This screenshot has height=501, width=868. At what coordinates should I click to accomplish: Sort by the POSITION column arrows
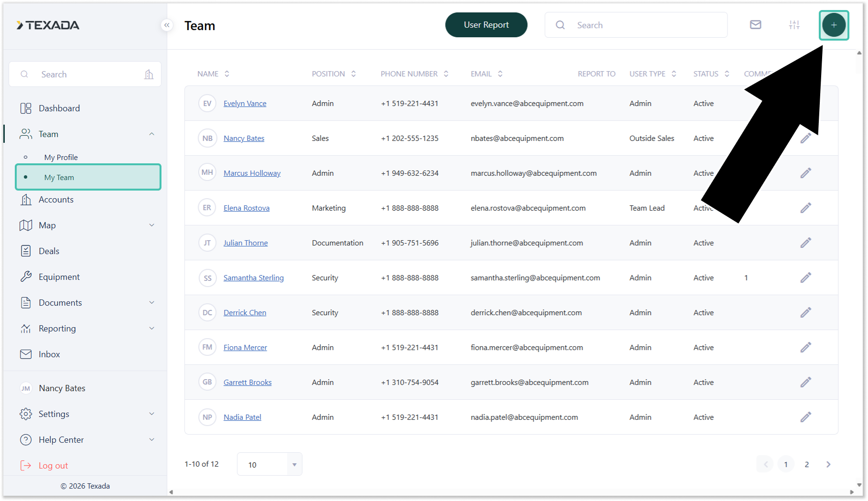point(354,74)
